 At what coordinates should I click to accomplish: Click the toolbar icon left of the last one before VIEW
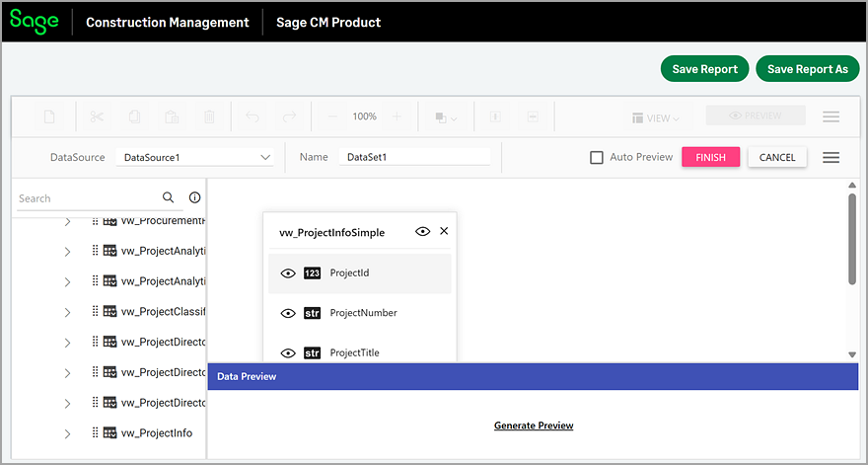(x=495, y=116)
